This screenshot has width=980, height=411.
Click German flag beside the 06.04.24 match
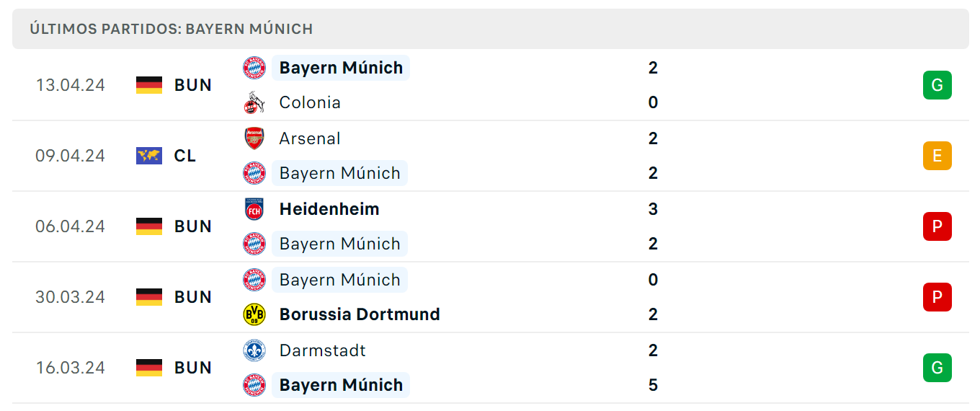tap(149, 226)
